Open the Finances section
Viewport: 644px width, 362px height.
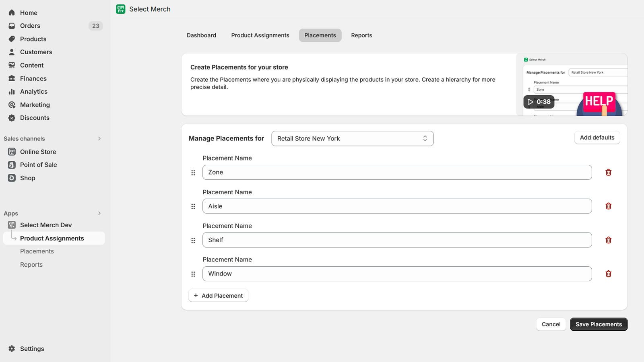[33, 78]
